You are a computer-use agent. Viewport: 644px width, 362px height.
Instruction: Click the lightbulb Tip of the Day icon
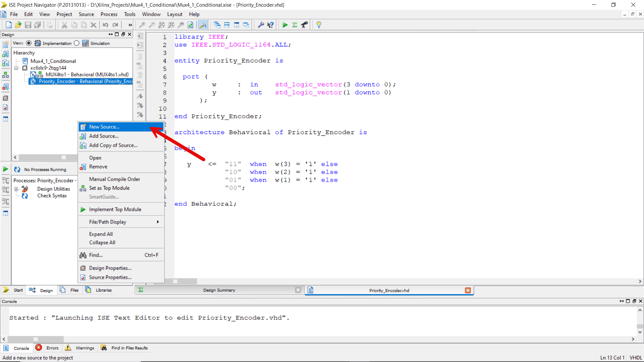click(319, 24)
